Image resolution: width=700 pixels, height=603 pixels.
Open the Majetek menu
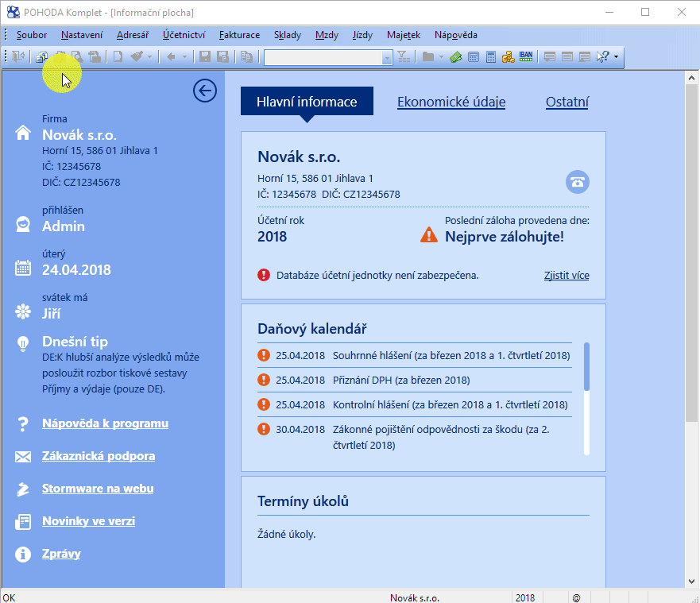[x=404, y=35]
